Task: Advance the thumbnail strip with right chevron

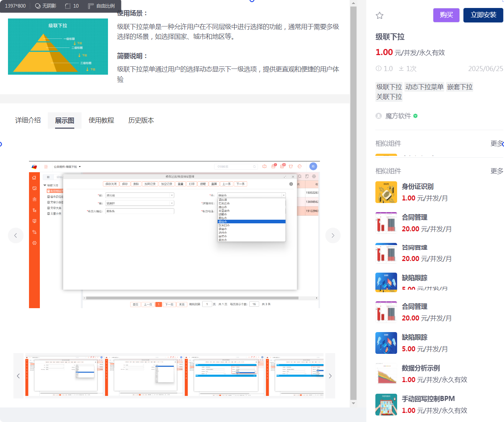Action: pos(330,376)
